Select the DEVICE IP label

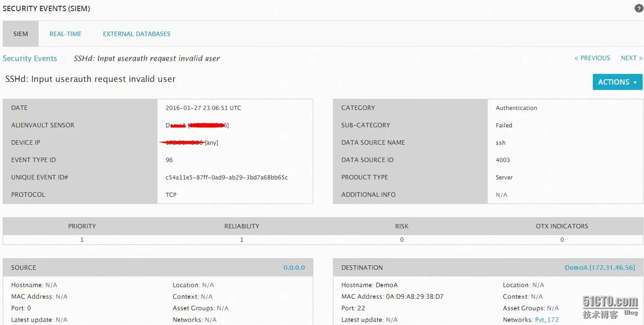[x=26, y=143]
